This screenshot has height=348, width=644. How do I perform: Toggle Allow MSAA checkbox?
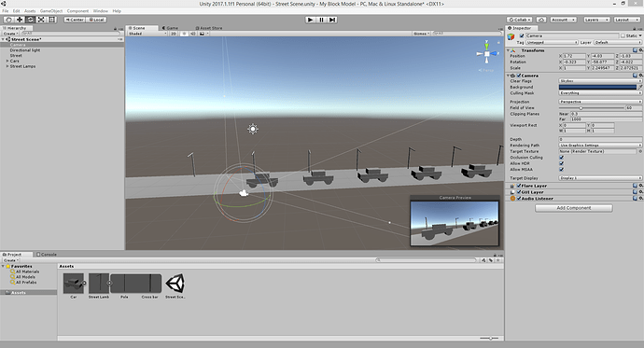[562, 170]
